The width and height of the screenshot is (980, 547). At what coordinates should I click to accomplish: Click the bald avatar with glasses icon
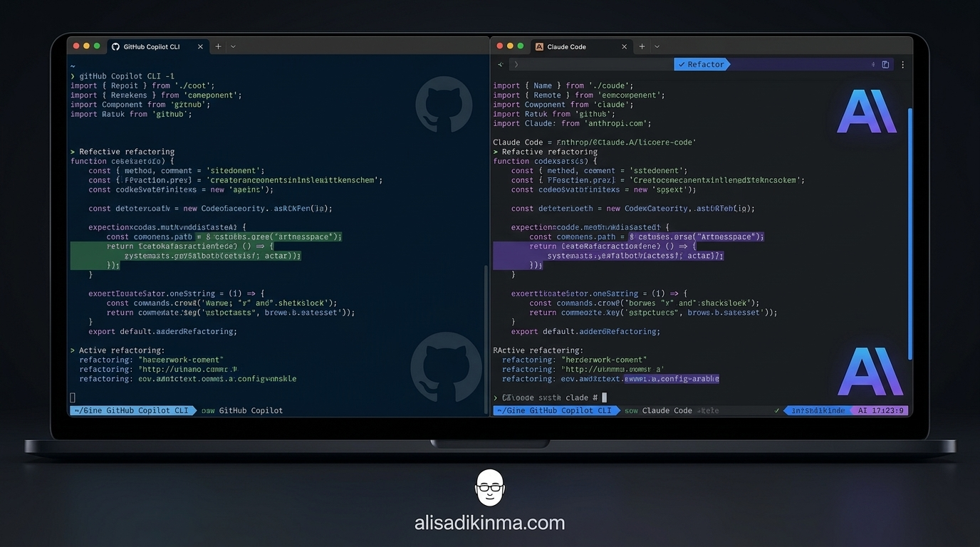click(489, 488)
